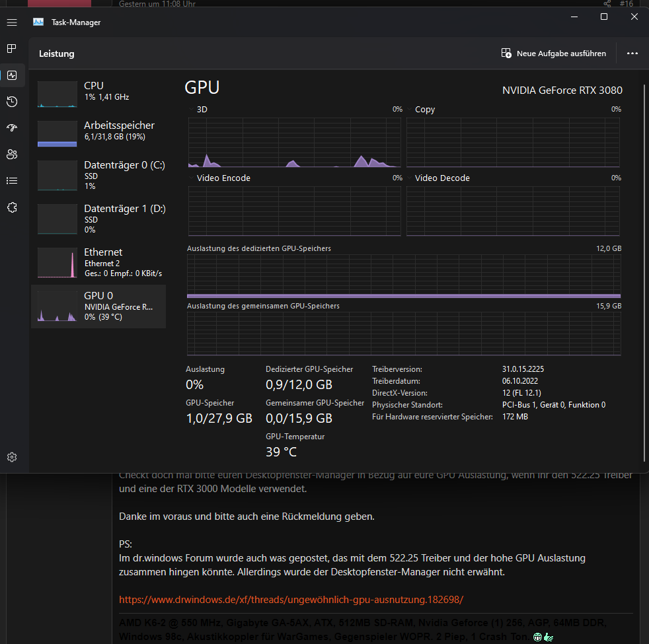649x644 pixels.
Task: Click the GPU temperature value 39 °C
Action: coord(281,452)
